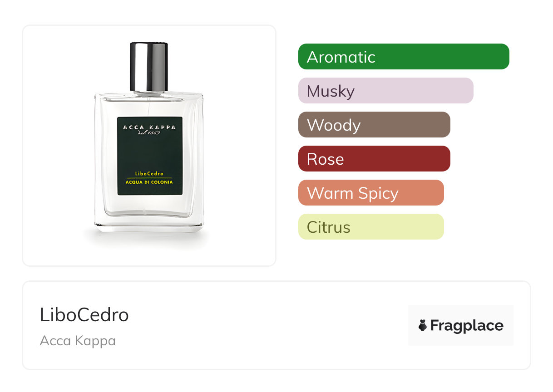Select the Warm Spicy accord bar
The image size is (553, 392).
[371, 193]
